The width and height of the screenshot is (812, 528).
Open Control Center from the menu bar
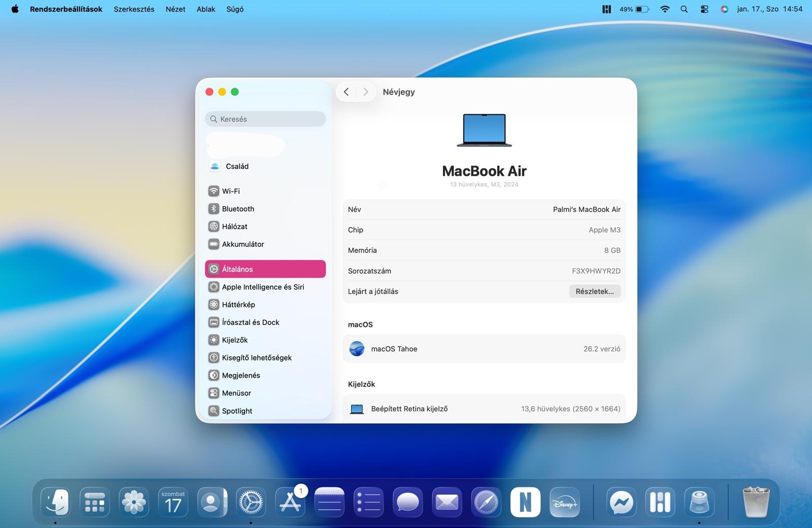(704, 9)
